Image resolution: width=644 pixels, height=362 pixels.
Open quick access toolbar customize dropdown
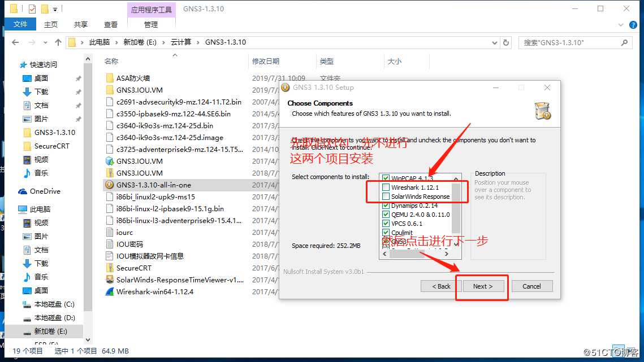point(55,9)
